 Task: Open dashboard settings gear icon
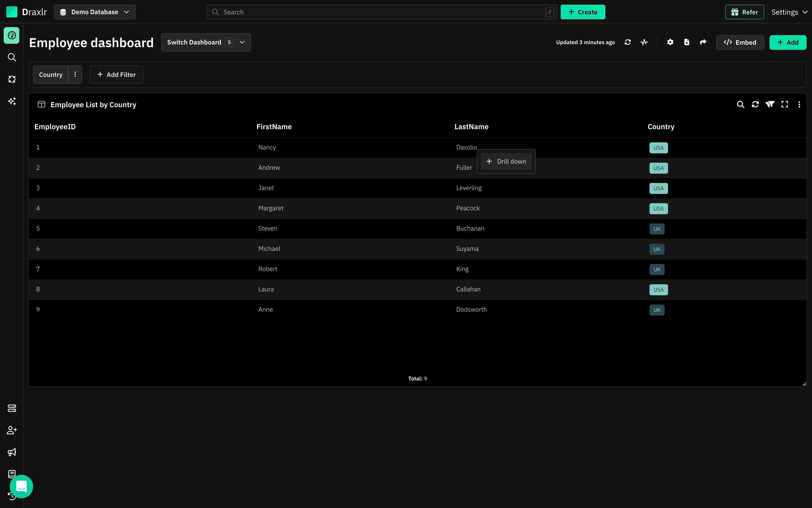click(670, 42)
